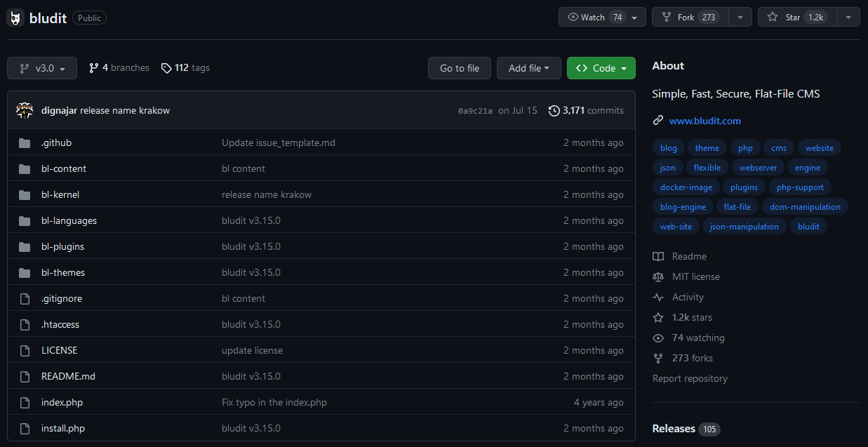Select the docker-image topic tag
The width and height of the screenshot is (868, 447).
click(x=686, y=187)
